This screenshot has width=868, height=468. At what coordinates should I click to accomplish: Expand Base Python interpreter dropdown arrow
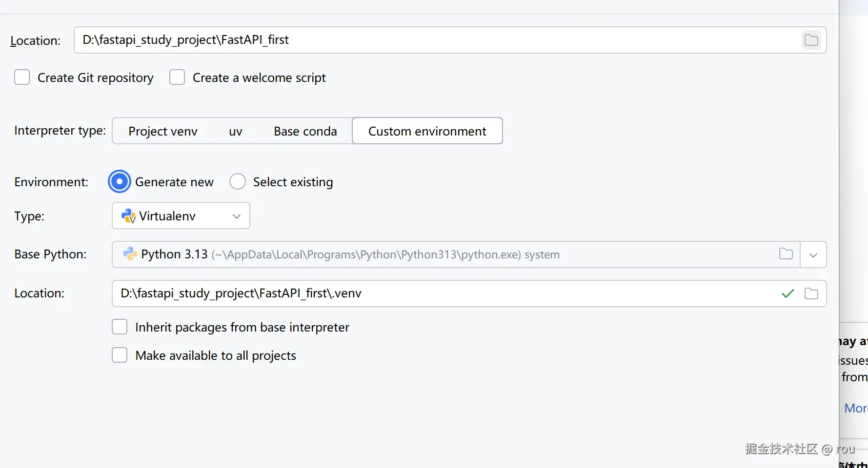pos(813,255)
